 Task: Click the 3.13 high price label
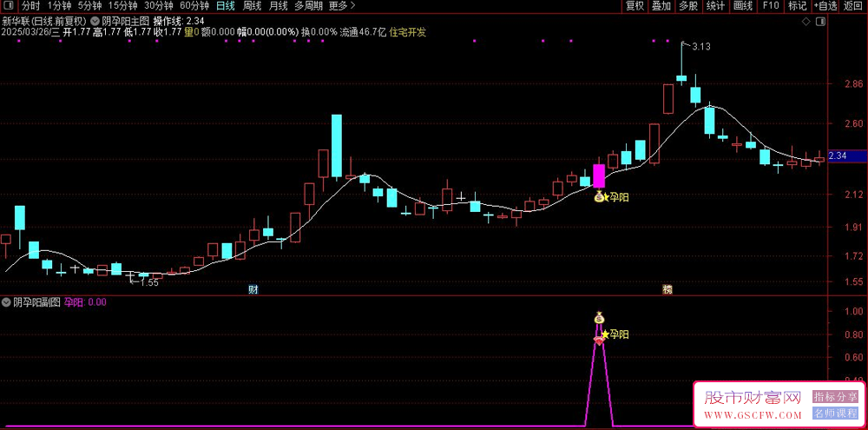700,47
